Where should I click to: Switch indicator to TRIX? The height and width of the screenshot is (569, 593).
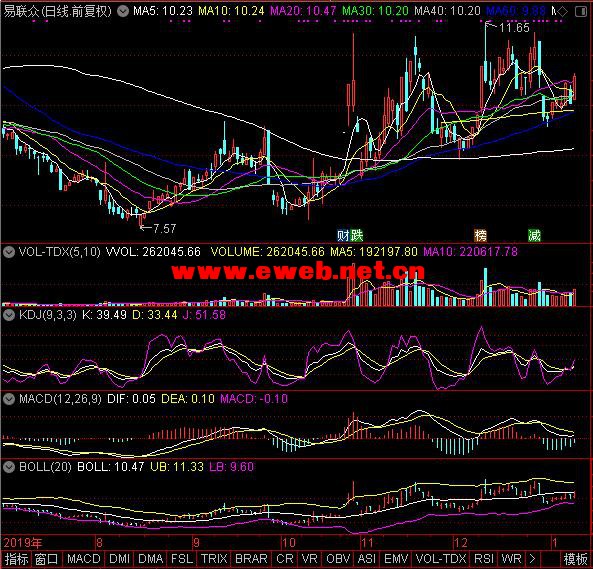pyautogui.click(x=214, y=559)
